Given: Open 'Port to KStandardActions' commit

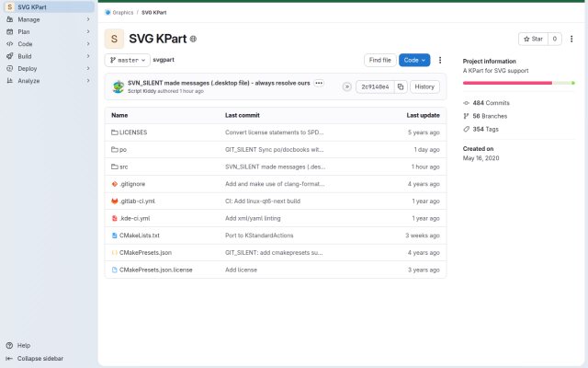Looking at the screenshot, I should coord(259,236).
